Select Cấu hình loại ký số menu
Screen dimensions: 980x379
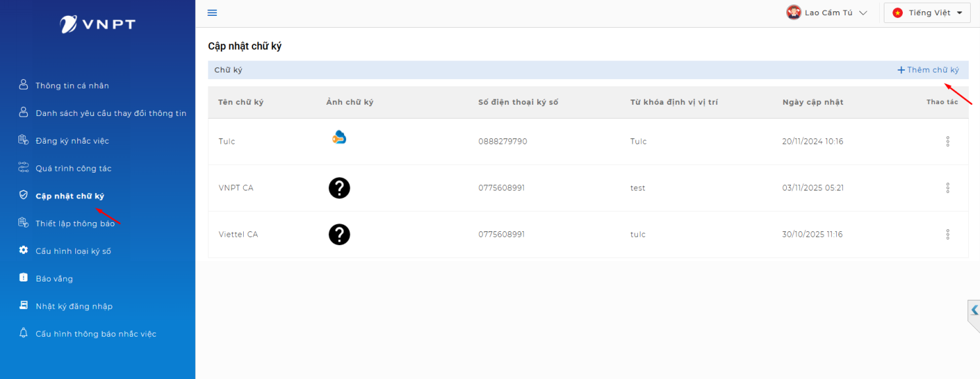click(x=73, y=251)
